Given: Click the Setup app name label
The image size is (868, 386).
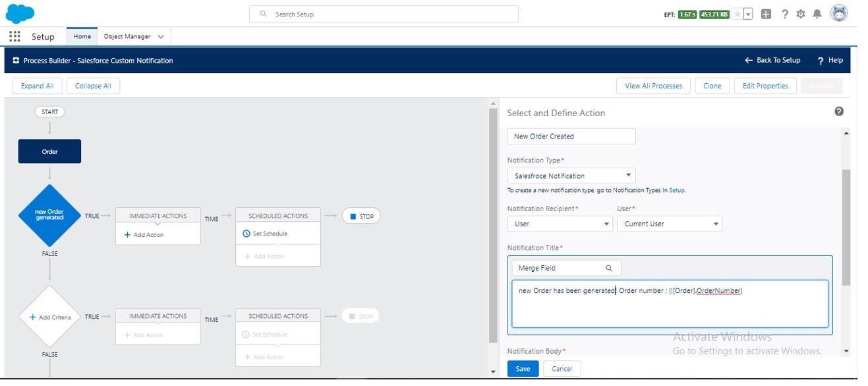Looking at the screenshot, I should coord(43,37).
